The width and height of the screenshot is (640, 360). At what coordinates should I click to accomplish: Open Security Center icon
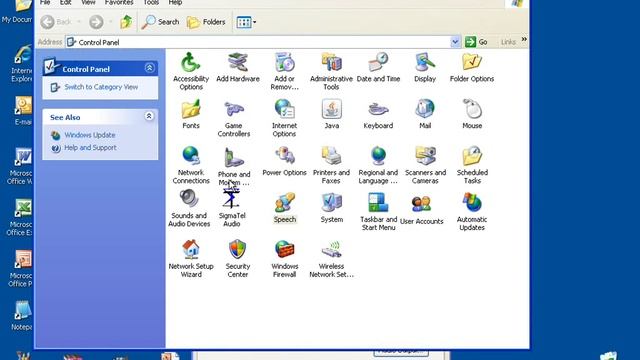click(238, 249)
